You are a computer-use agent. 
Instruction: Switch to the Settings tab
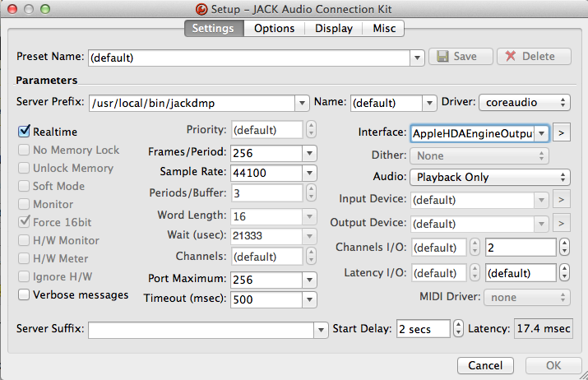[x=214, y=29]
